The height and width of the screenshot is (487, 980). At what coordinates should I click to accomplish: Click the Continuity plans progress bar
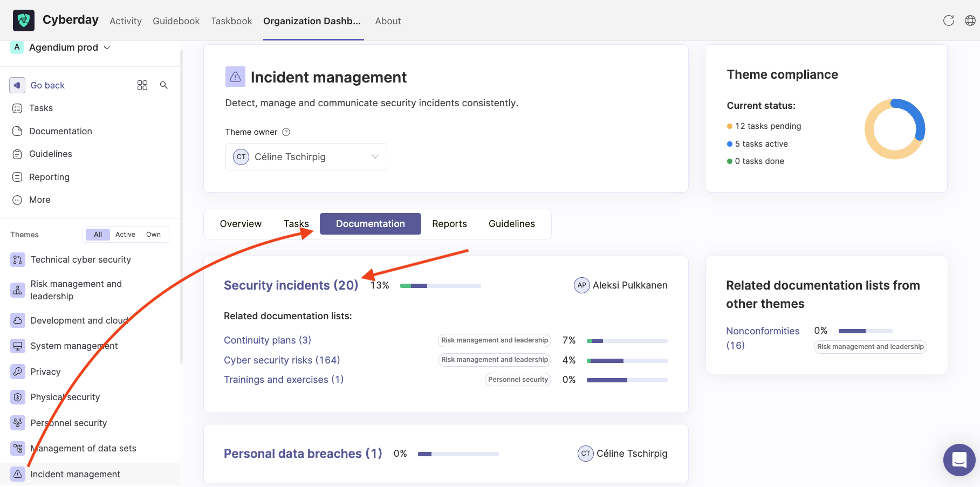(x=627, y=341)
